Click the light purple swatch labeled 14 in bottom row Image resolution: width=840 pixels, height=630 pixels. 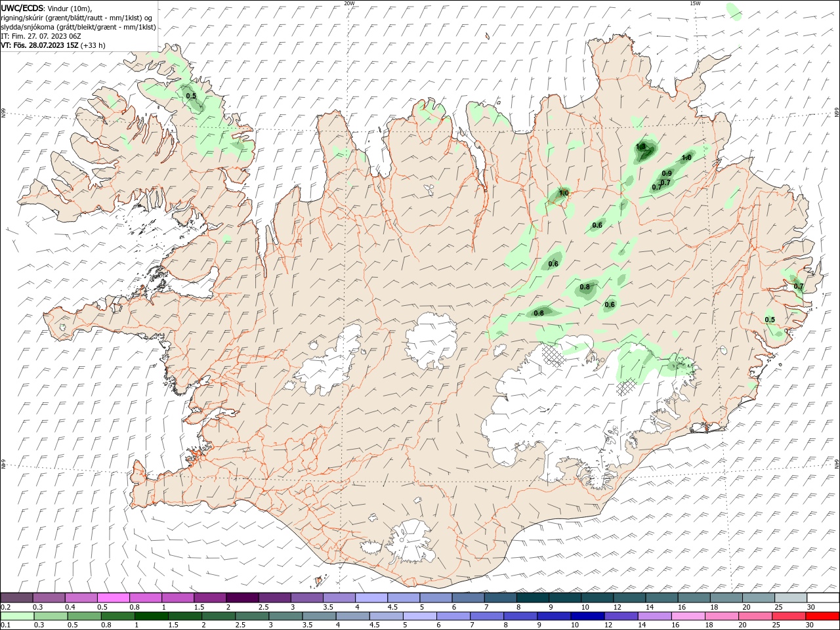pos(654,616)
